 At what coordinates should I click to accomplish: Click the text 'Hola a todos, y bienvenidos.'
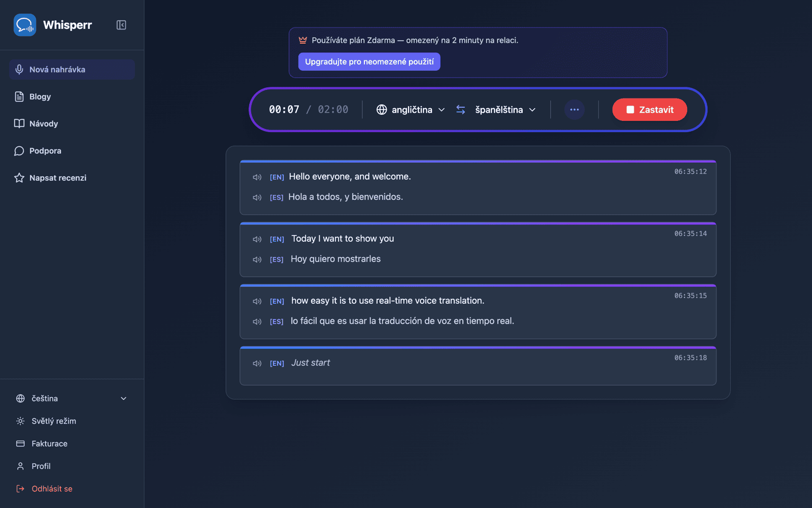pyautogui.click(x=346, y=197)
